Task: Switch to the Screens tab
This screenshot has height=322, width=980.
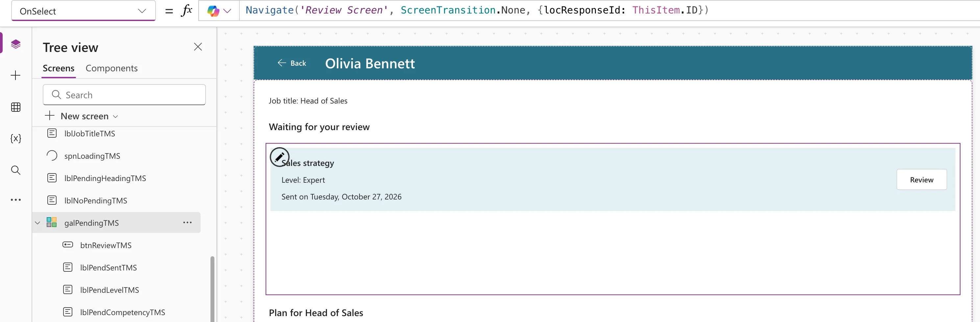Action: point(59,68)
